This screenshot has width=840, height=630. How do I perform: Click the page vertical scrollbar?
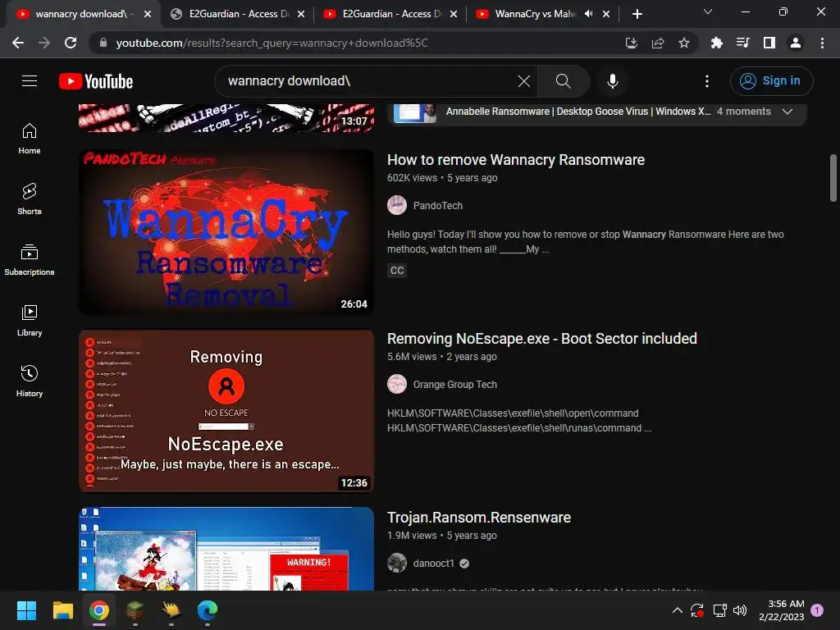[x=833, y=178]
